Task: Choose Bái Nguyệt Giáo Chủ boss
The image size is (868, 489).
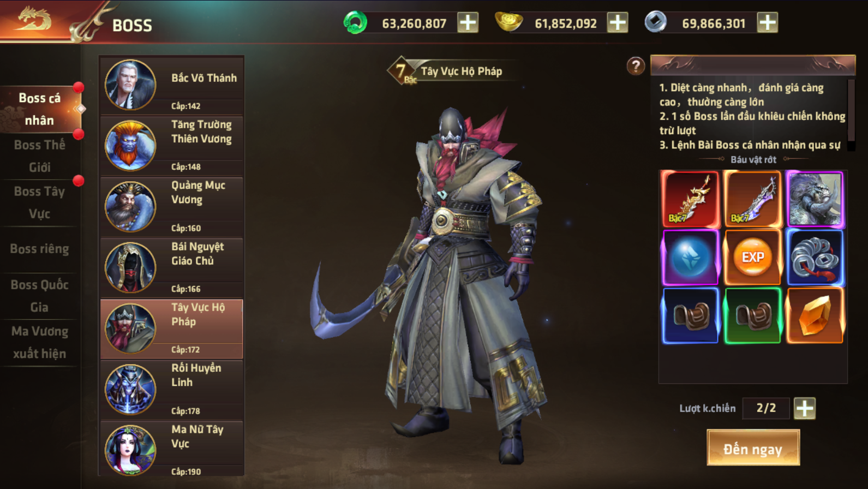Action: click(172, 267)
